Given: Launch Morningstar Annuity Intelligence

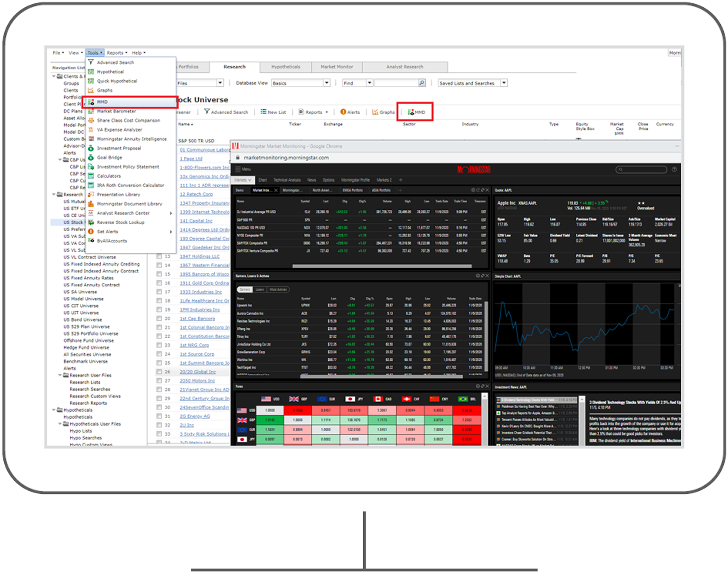Looking at the screenshot, I should click(132, 139).
